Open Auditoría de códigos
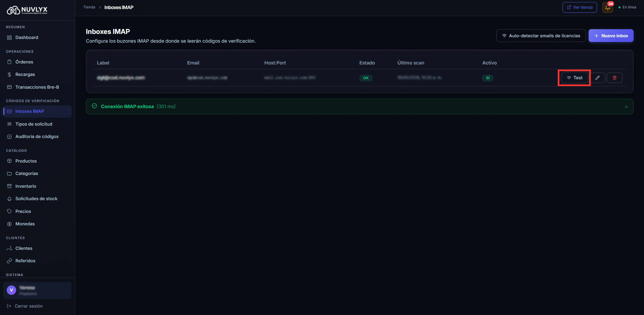 point(37,137)
